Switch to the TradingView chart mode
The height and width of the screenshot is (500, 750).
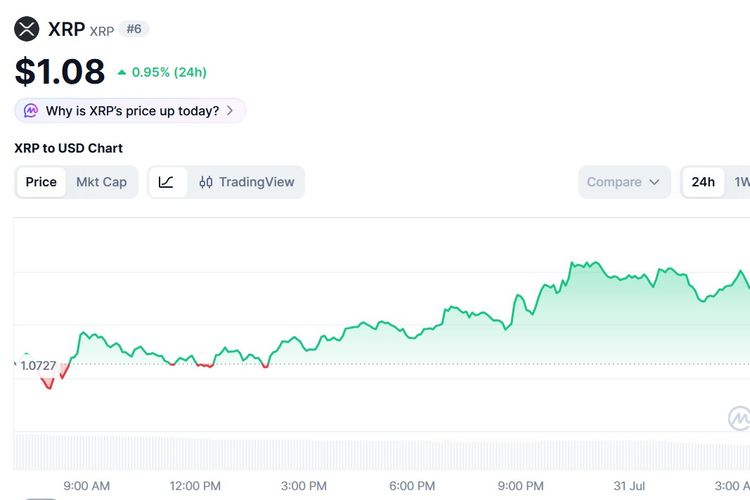pyautogui.click(x=247, y=182)
